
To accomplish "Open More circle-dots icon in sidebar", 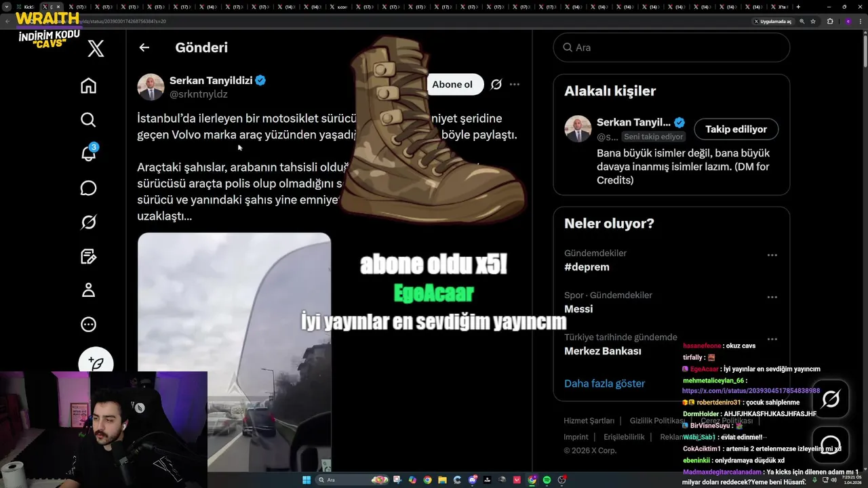I will 88,325.
